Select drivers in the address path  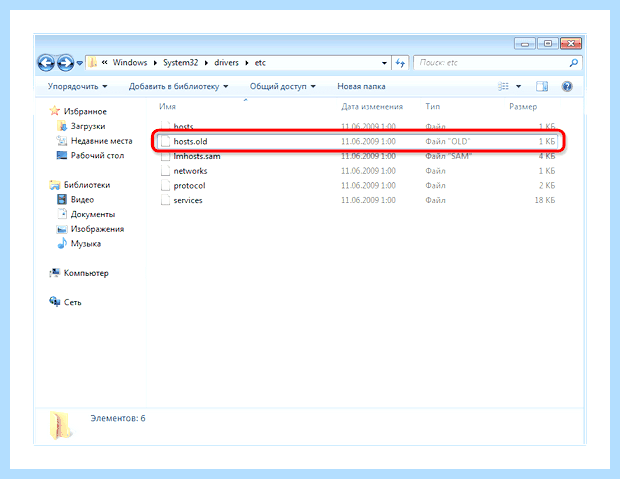click(227, 62)
